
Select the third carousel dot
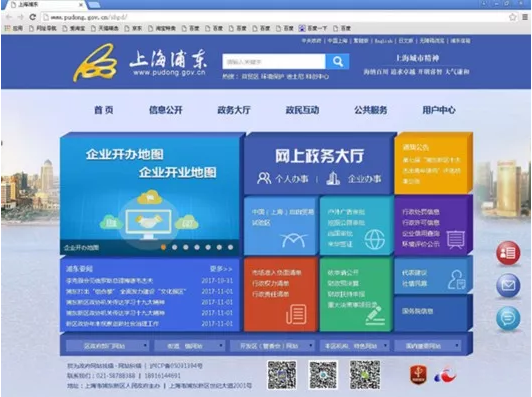pos(186,247)
